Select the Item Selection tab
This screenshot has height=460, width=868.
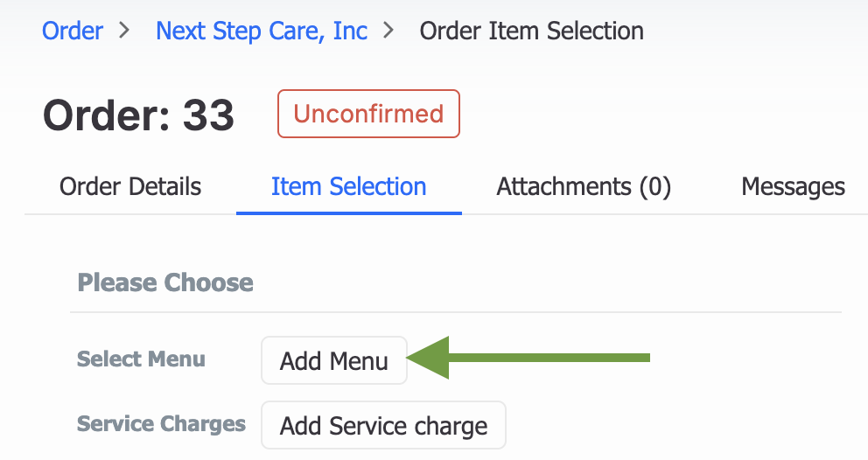click(x=348, y=186)
